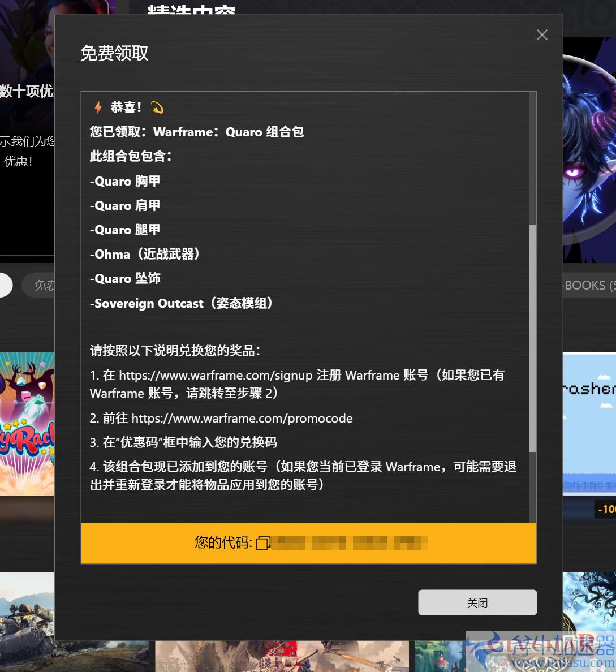
Task: Open the warframe.com/signup link
Action: pyautogui.click(x=216, y=376)
